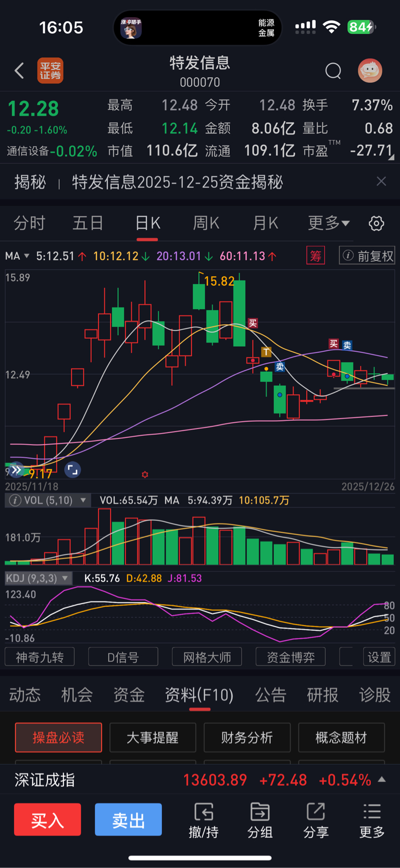Go back with the left arrow icon

point(19,70)
